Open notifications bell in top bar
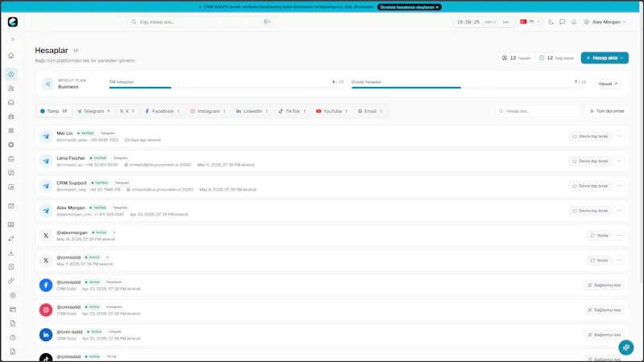644x362 pixels. pyautogui.click(x=574, y=22)
